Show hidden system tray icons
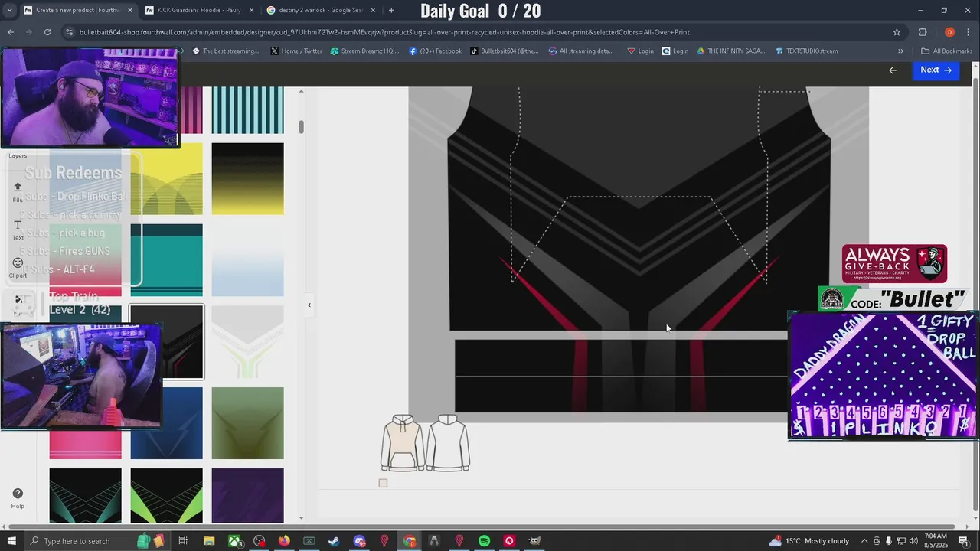This screenshot has height=551, width=980. [x=864, y=541]
